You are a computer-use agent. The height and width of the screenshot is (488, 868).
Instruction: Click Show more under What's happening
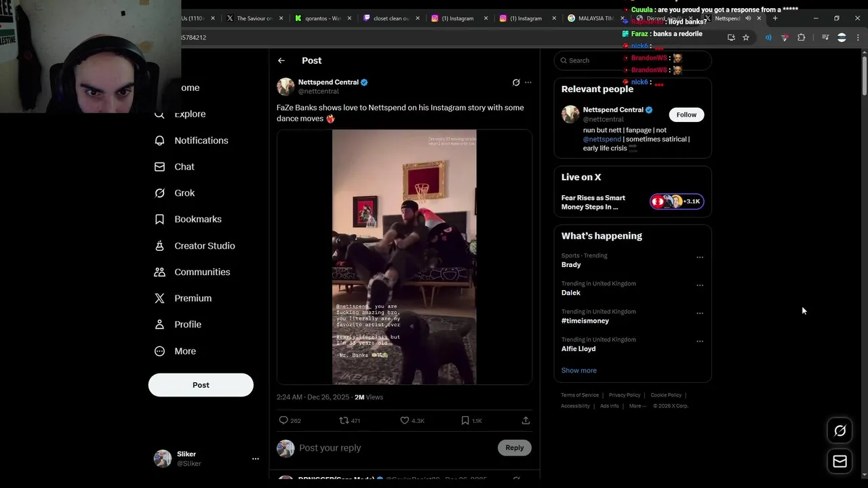(x=579, y=370)
